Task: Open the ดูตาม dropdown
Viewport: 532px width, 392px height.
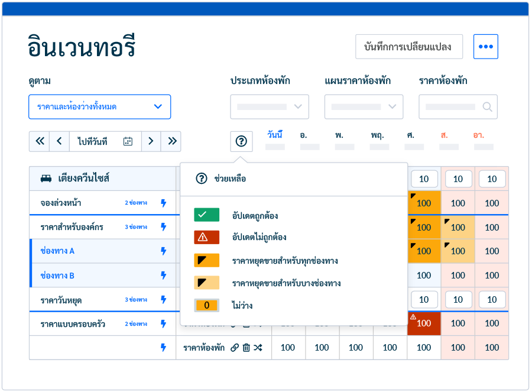Action: pyautogui.click(x=99, y=107)
